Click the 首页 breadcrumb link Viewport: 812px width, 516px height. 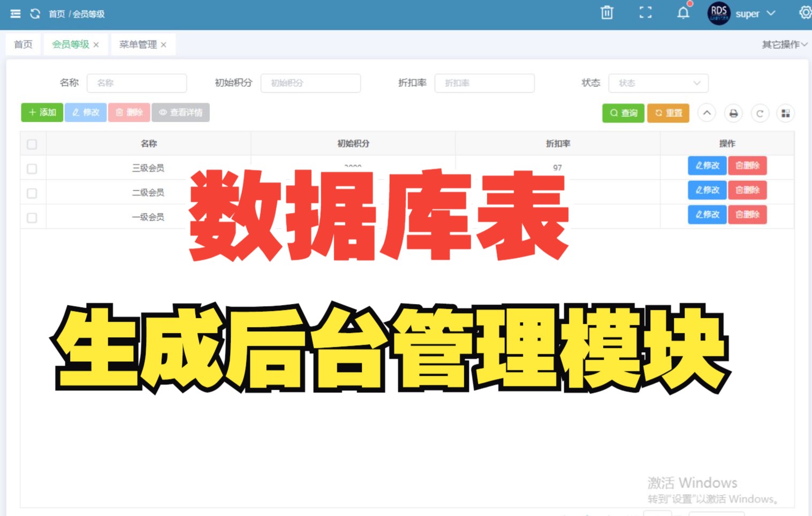point(57,14)
